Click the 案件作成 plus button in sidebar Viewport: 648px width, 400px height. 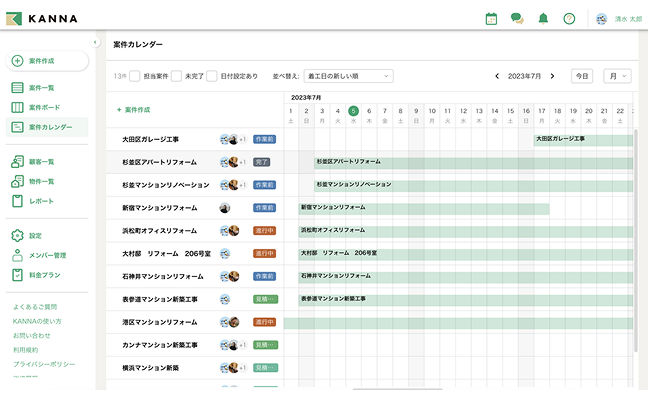click(x=47, y=61)
